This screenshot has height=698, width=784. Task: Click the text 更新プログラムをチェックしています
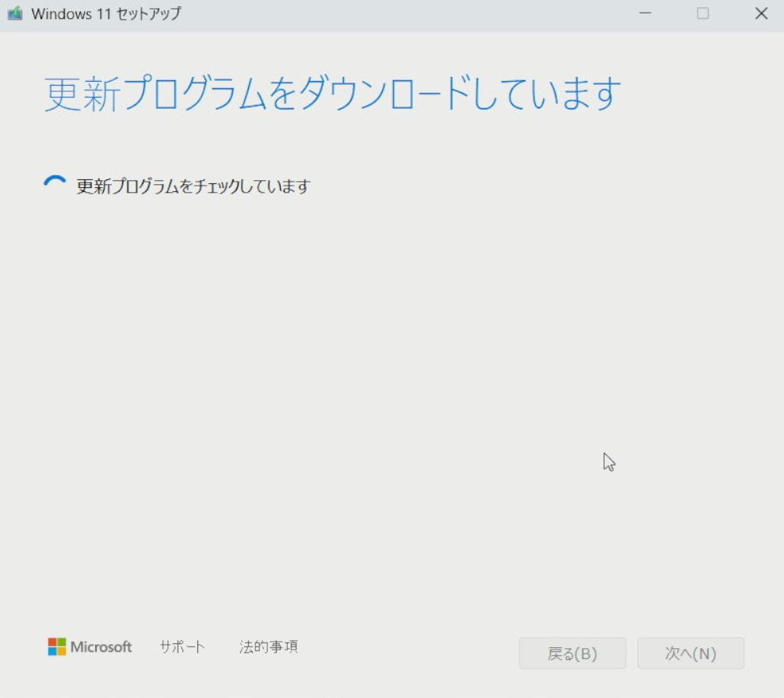193,186
